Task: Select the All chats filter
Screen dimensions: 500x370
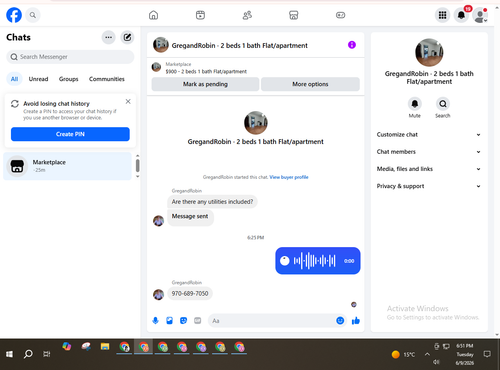Action: click(x=14, y=79)
